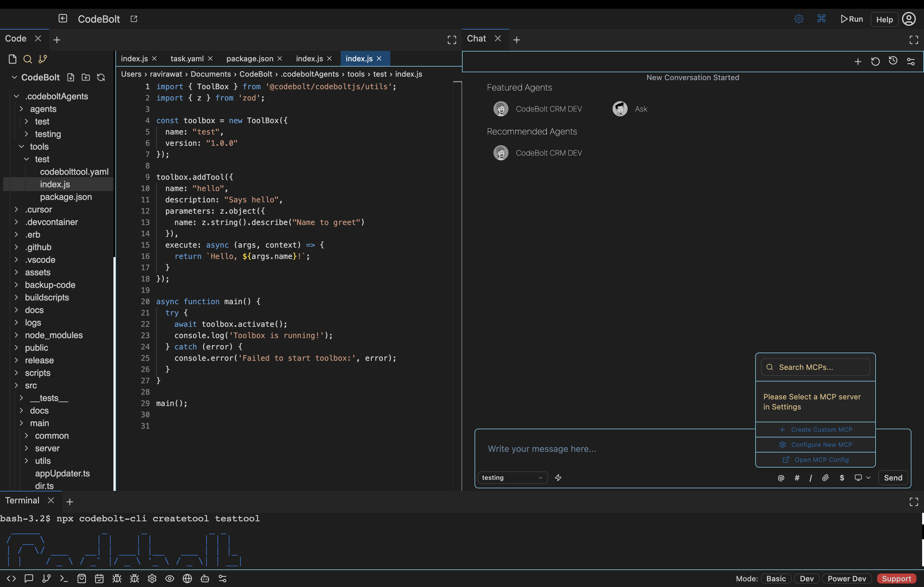Click the lightning bolt icon beside testing dropdown
The image size is (924, 587).
pyautogui.click(x=558, y=478)
